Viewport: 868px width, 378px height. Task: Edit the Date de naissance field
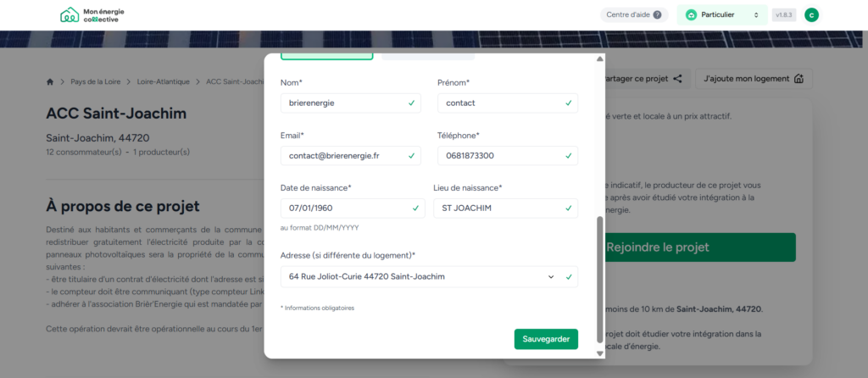(342, 208)
